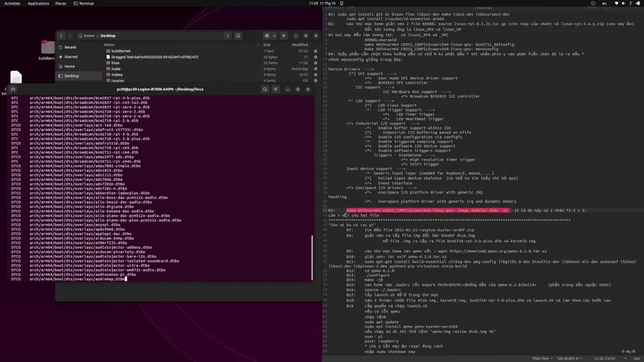The height and width of the screenshot is (362, 644).
Task: Search in the terminal window
Action: point(265,89)
